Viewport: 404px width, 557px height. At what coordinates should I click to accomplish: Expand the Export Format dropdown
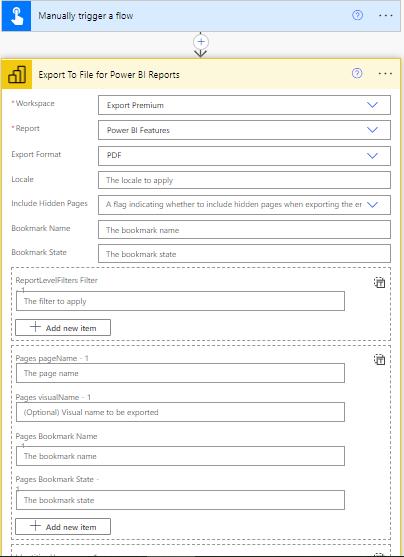[x=372, y=156]
